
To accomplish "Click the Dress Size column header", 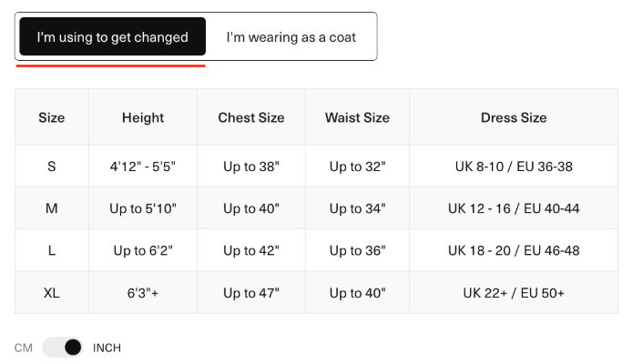I will tap(514, 117).
